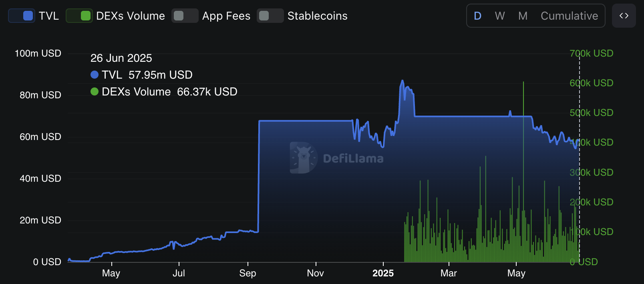Screen dimensions: 644x284
Task: Select the daily D interval tab
Action: coord(477,16)
